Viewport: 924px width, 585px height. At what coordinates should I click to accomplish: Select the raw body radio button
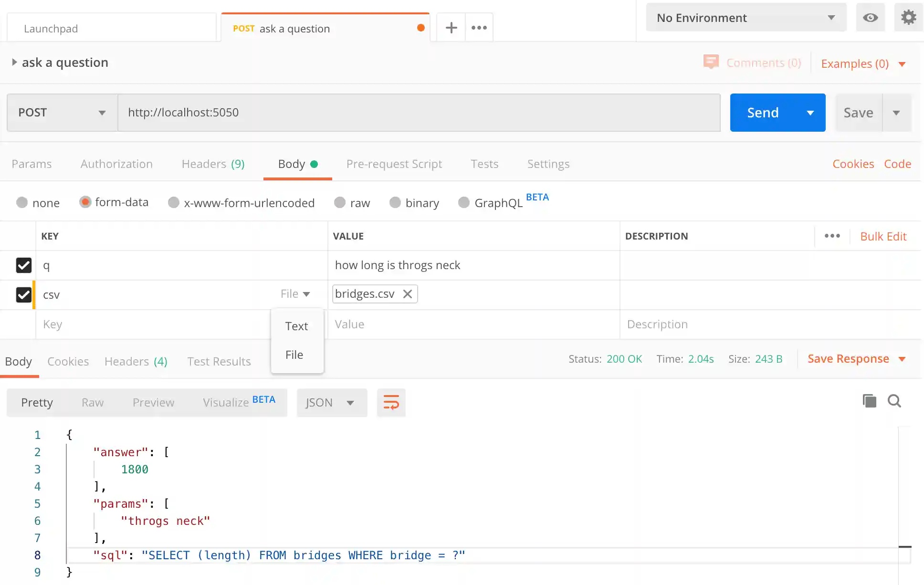[340, 203]
